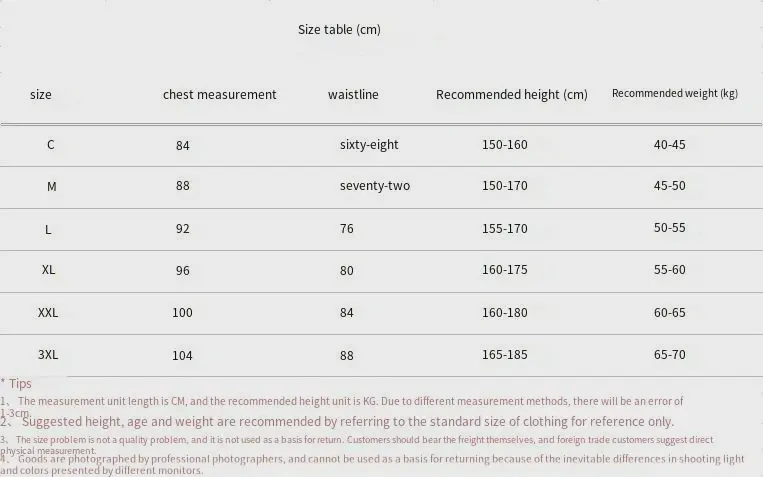Select the "chest measurement" column header
Screen dimensions: 763x477
tap(219, 95)
